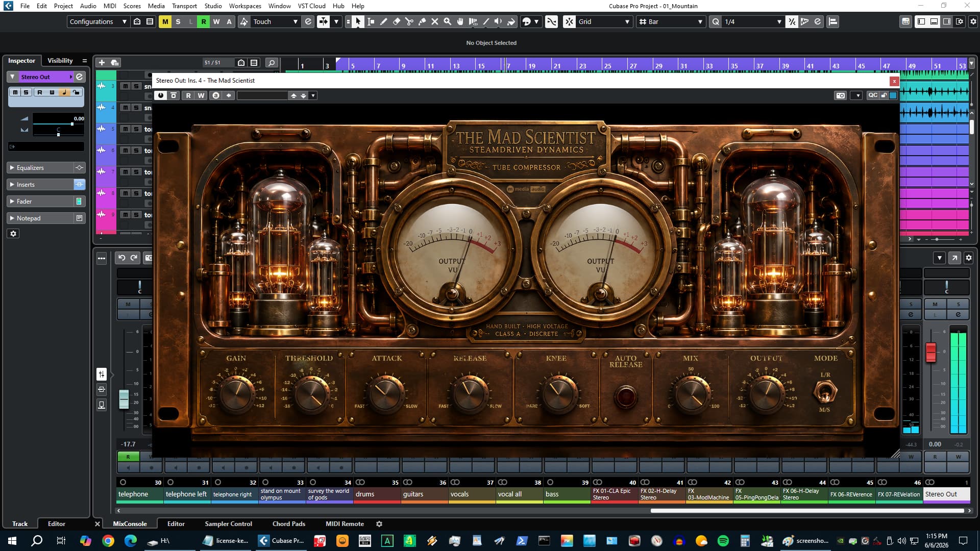Select the Glue tool
This screenshot has width=980, height=551.
pos(422,21)
